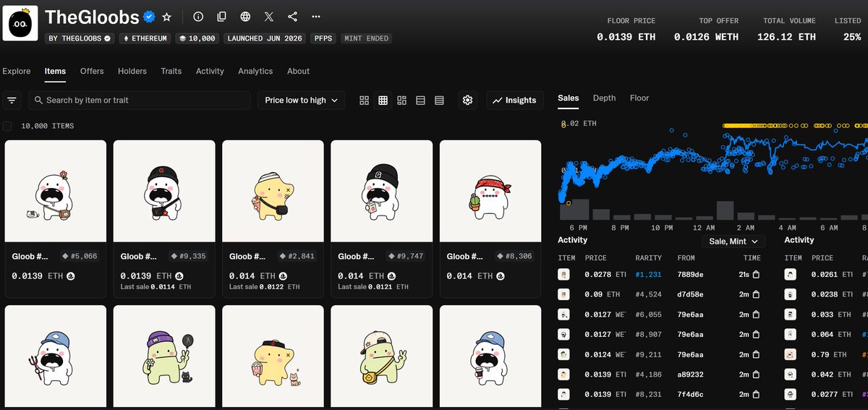Screen dimensions: 868x410
Task: Open Gloob card ranked #2,841
Action: tap(273, 219)
